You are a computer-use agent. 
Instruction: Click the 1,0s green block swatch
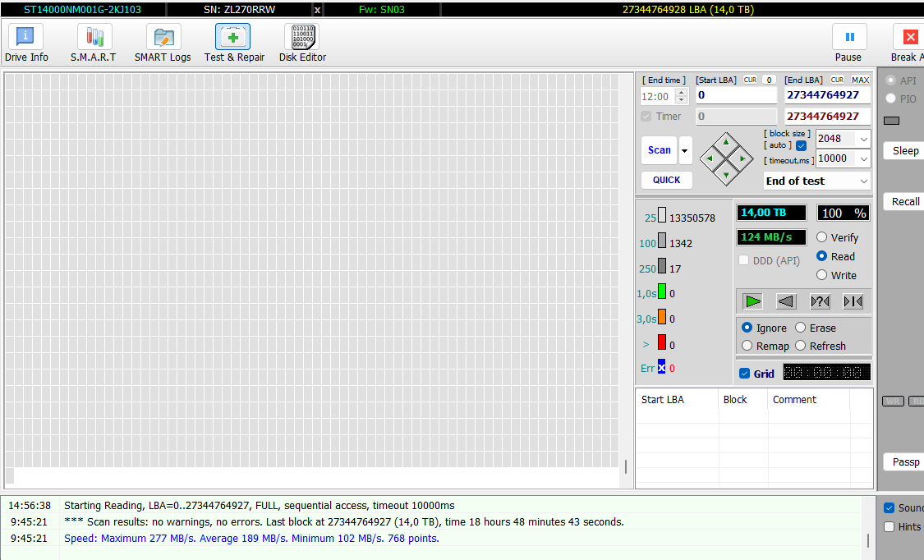coord(662,291)
